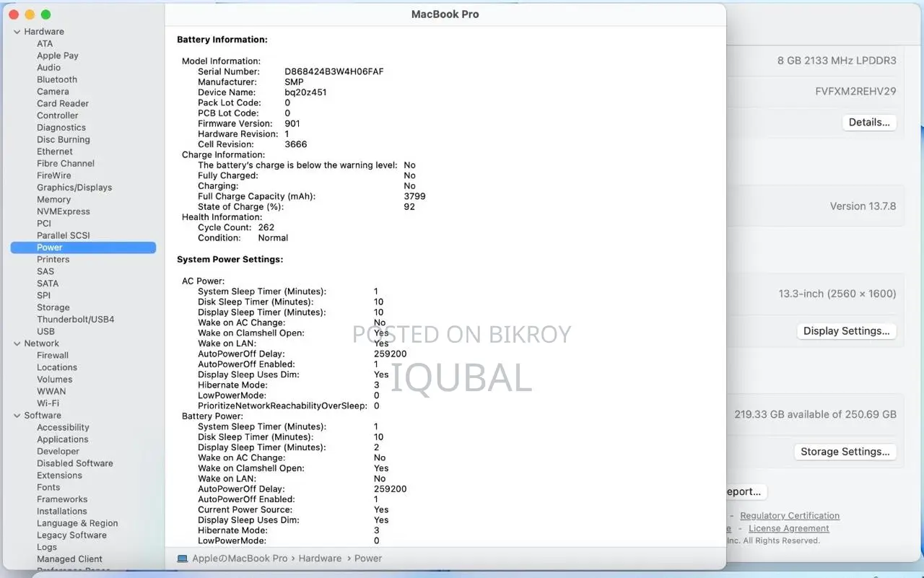Viewport: 924px width, 578px height.
Task: Select Extensions in the sidebar
Action: point(60,476)
